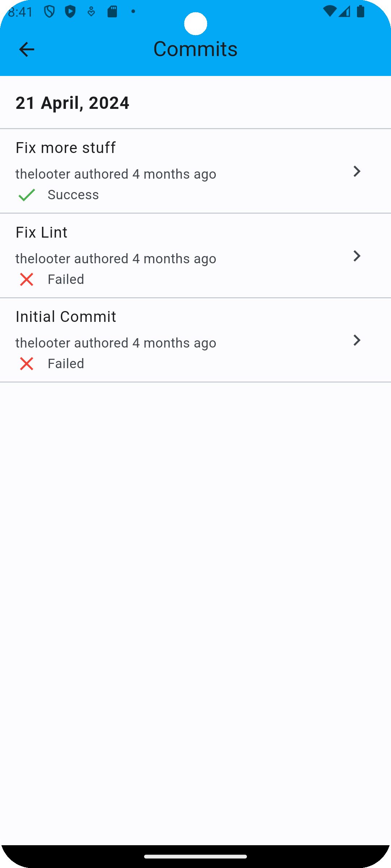Tap the 21 April, 2024 date header

point(72,103)
